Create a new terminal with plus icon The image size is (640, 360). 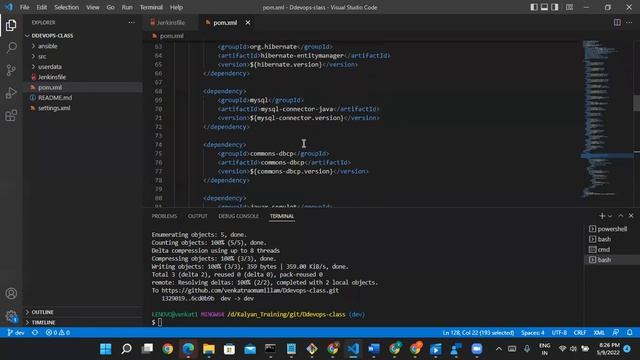click(602, 216)
